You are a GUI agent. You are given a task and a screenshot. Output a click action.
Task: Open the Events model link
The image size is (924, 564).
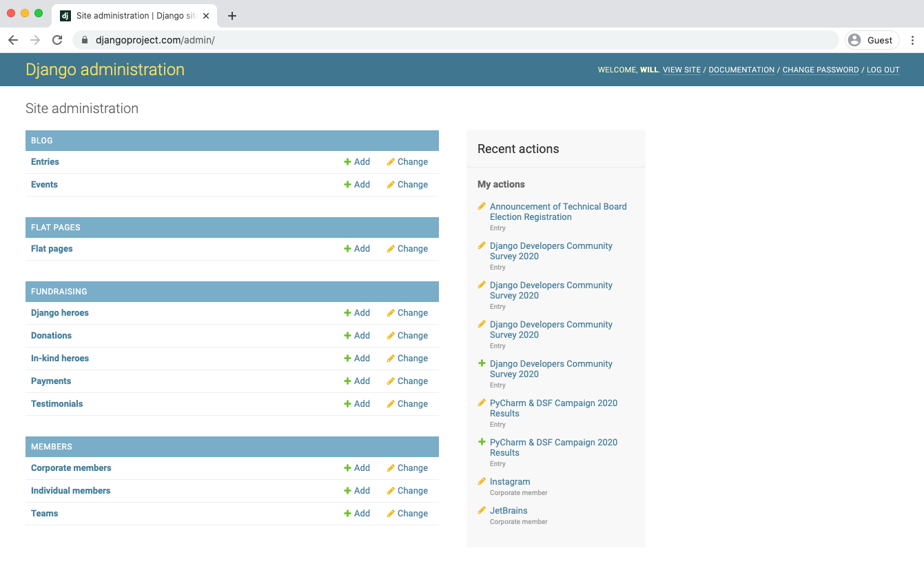[44, 185]
